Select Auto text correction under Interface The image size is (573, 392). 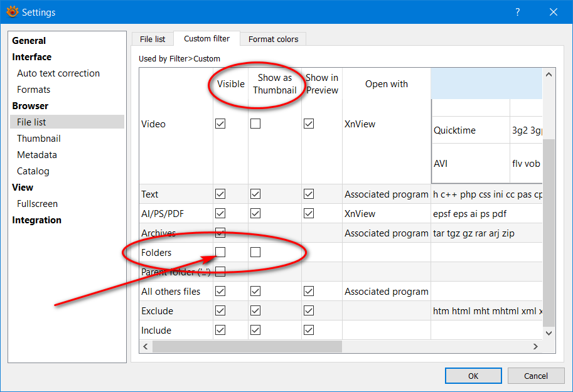click(x=58, y=73)
